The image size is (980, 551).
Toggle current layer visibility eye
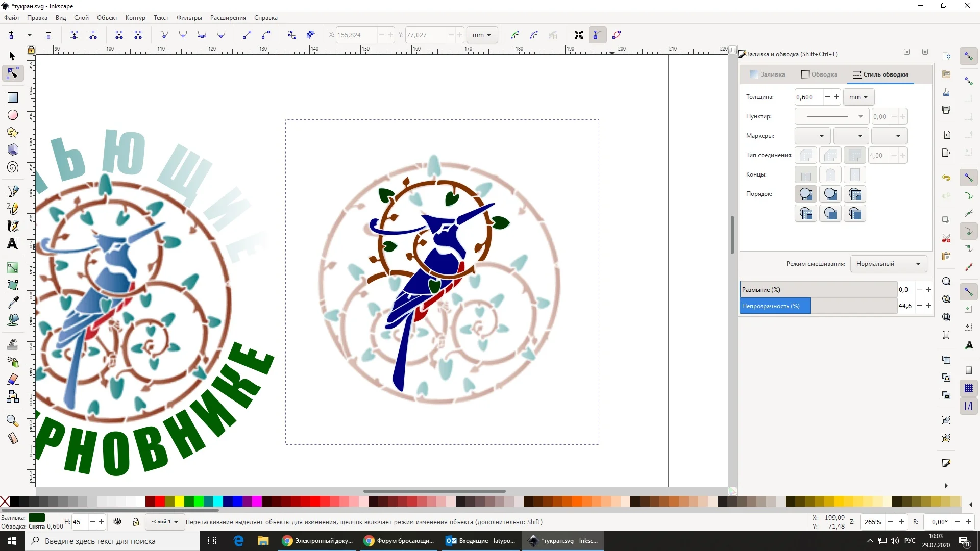[x=117, y=522]
